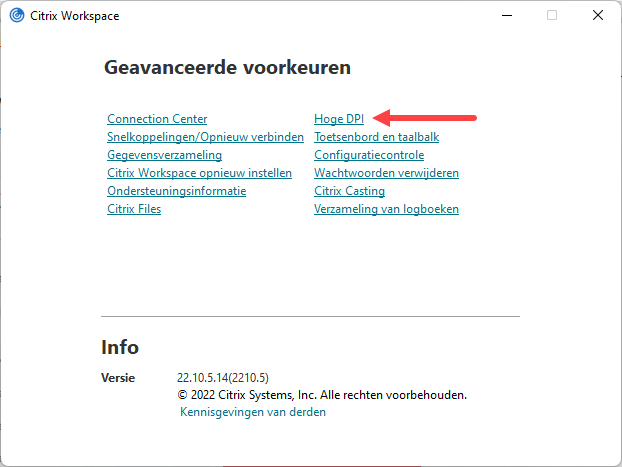This screenshot has height=467, width=622.
Task: Minimize the Citrix Workspace window
Action: 507,15
